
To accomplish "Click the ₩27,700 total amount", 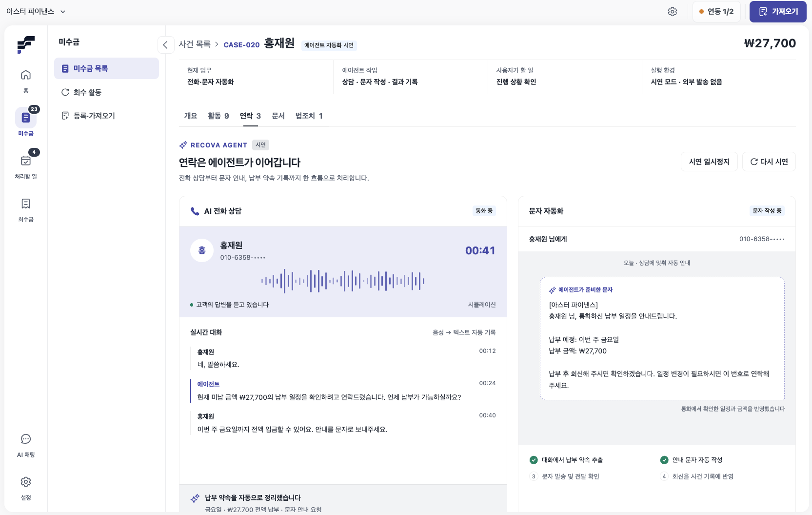I will point(770,43).
